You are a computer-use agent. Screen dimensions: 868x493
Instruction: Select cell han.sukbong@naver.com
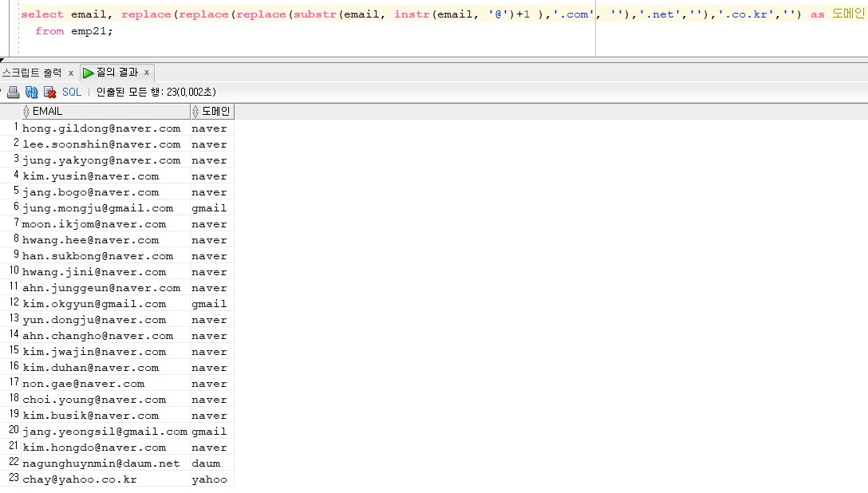[105, 256]
